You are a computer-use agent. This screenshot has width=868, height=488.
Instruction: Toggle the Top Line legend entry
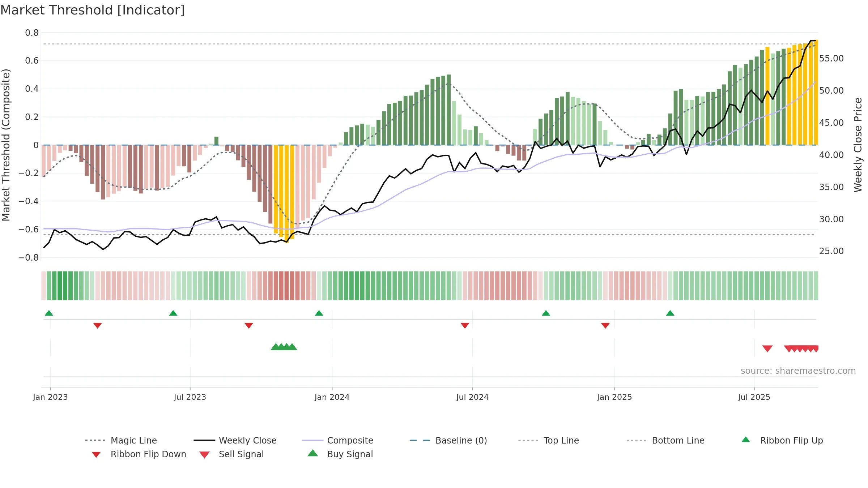pyautogui.click(x=549, y=440)
